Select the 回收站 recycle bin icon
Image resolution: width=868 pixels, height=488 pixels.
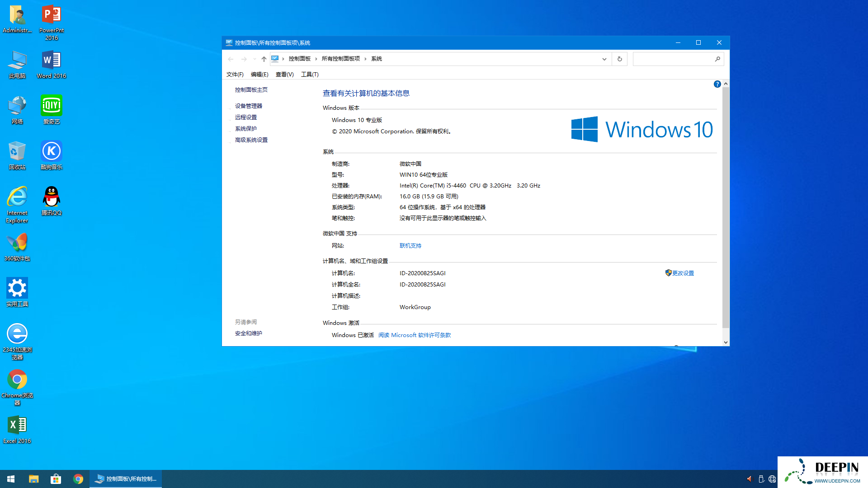[17, 156]
